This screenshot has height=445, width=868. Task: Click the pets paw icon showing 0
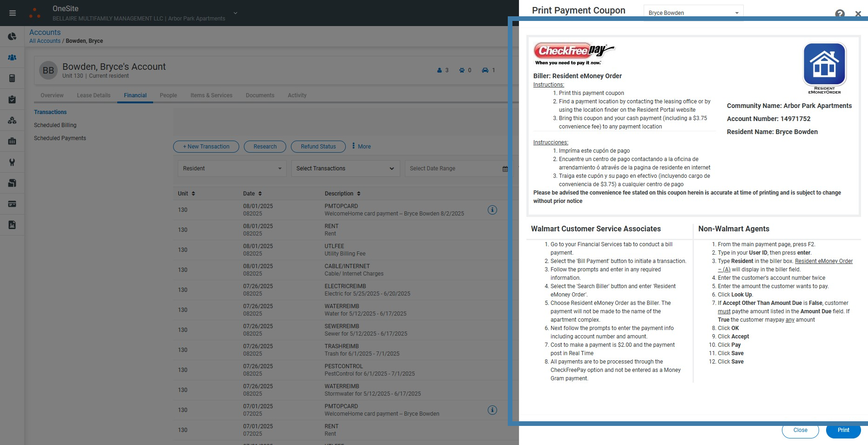coord(462,70)
